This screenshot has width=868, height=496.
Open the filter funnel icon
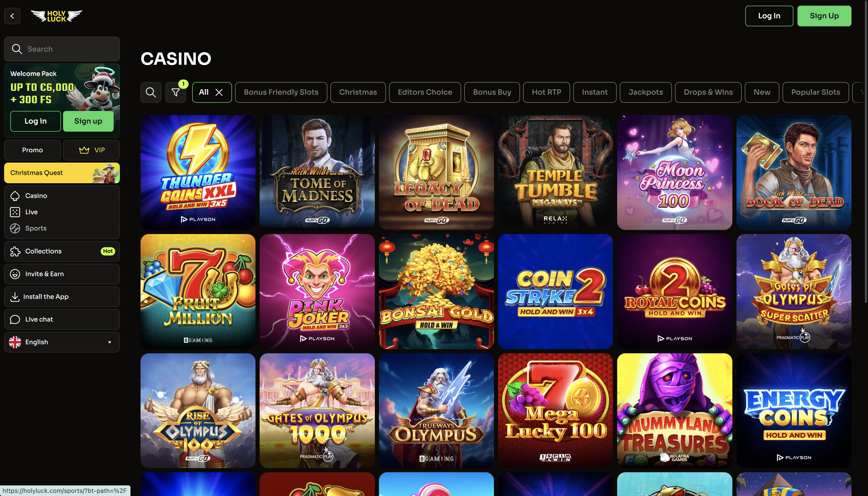click(176, 92)
